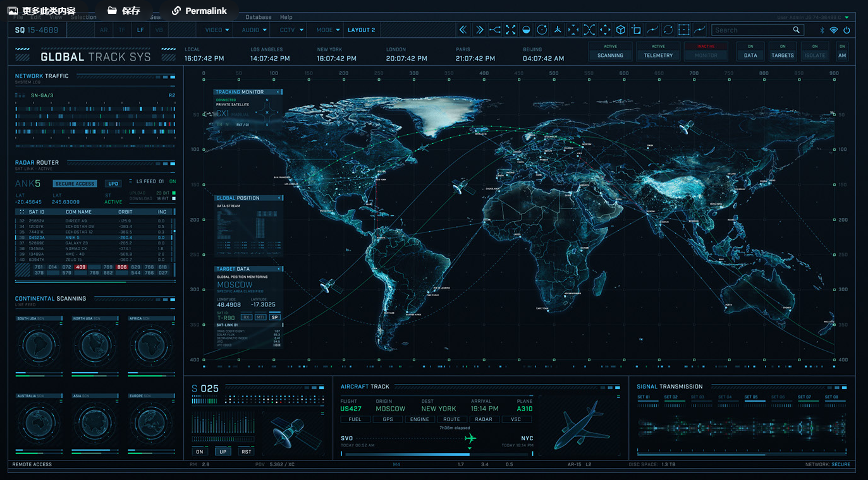Click the flight progress bar SVO to NYC
Viewport: 868px width, 480px height.
point(437,454)
